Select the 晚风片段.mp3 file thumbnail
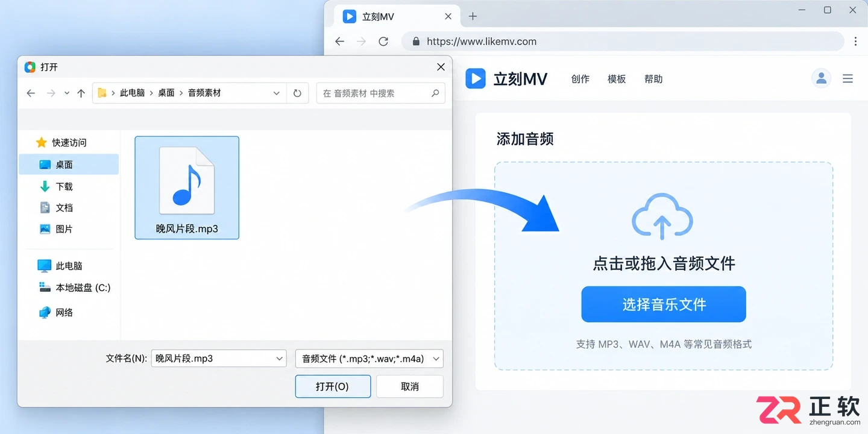This screenshot has width=868, height=434. coord(187,187)
